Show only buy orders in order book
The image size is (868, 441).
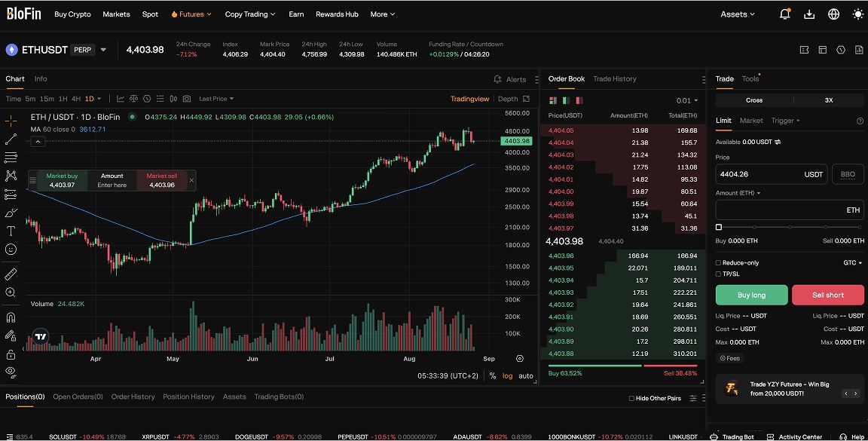(x=566, y=100)
